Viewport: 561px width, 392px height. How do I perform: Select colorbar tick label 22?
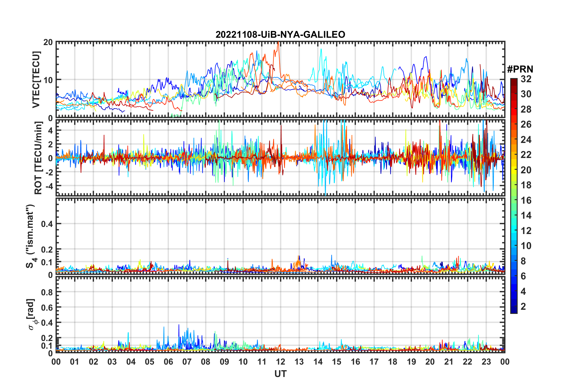pos(526,155)
